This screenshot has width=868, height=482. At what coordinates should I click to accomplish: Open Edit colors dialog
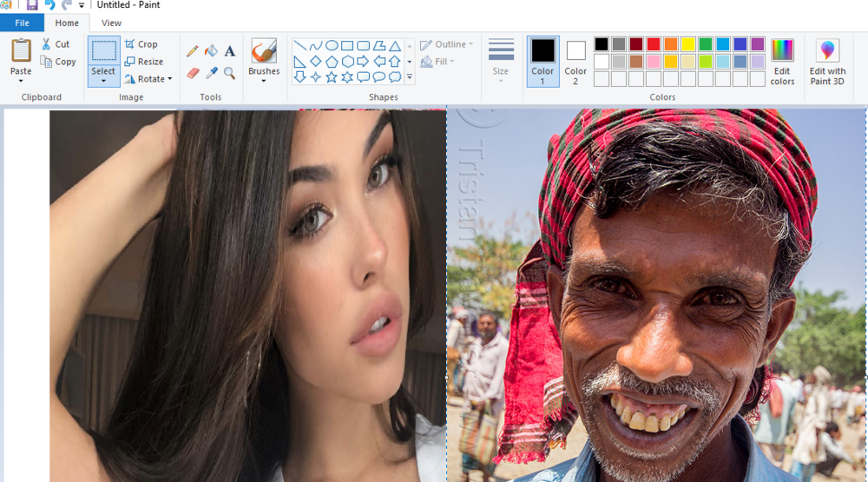coord(782,62)
